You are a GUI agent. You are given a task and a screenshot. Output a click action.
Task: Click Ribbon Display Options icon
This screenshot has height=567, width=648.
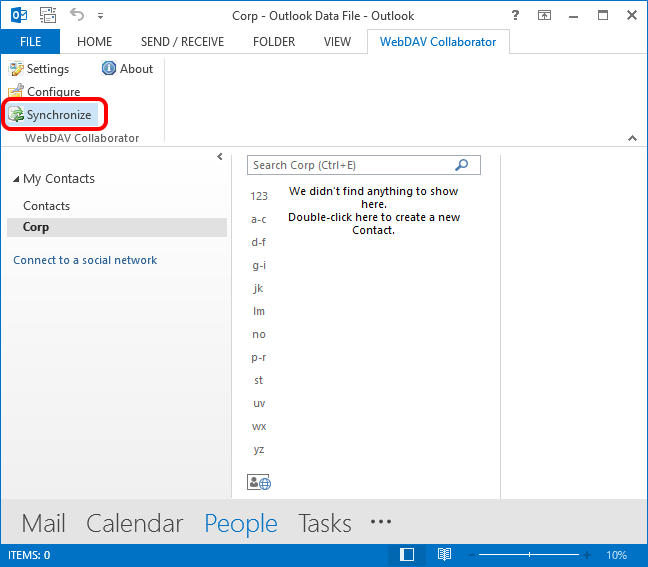544,15
